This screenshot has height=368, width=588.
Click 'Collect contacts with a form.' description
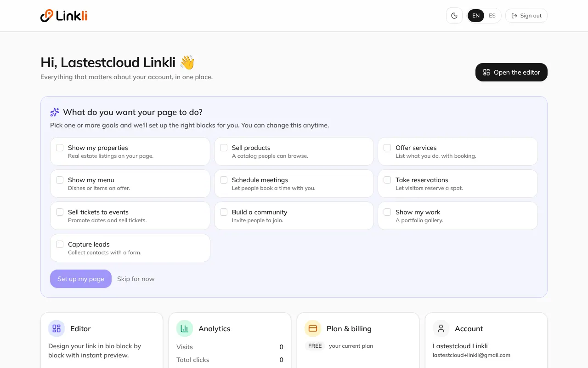point(105,253)
